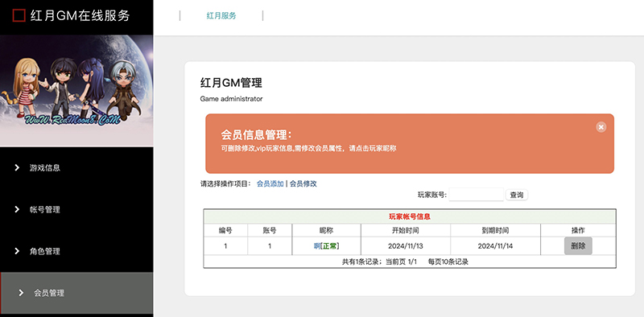Viewport: 644px width, 317px height.
Task: Switch to the 红月服务 top tab
Action: click(221, 16)
